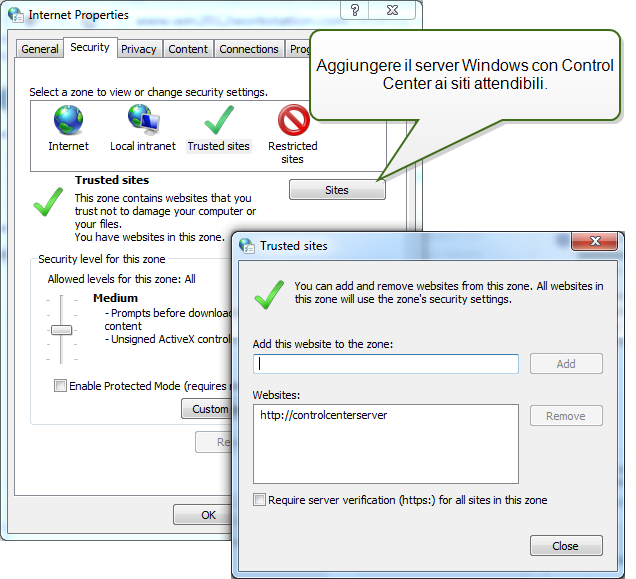This screenshot has width=636, height=579.
Task: Open the Connections tab
Action: 249,49
